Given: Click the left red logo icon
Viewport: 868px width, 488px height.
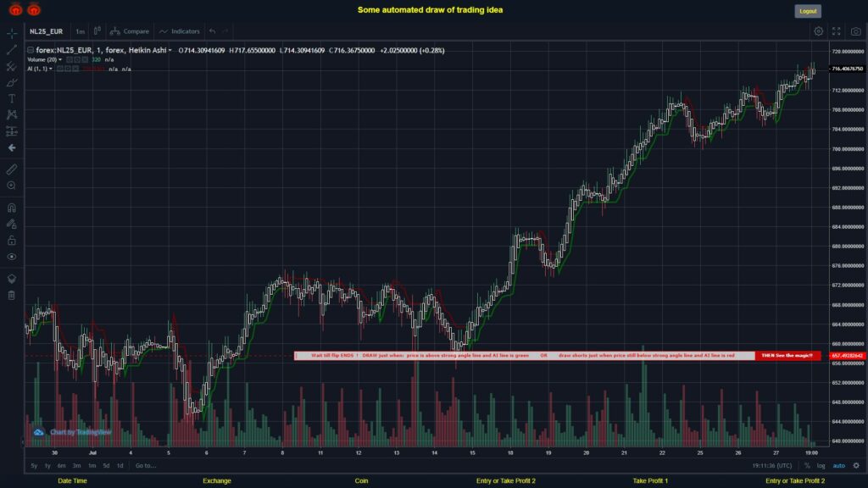Looking at the screenshot, I should (15, 9).
